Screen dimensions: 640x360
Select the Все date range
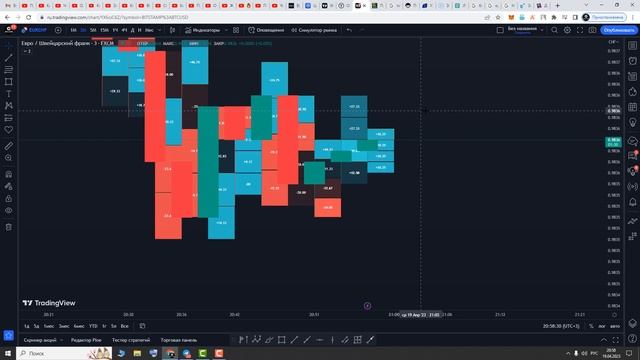(x=124, y=326)
